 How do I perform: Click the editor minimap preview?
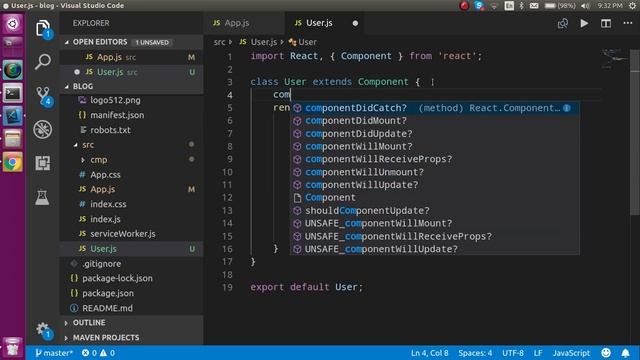614,59
